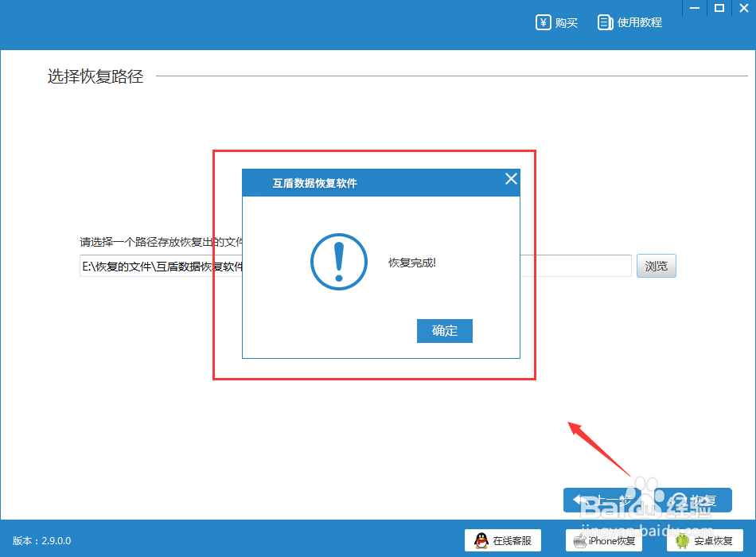This screenshot has height=557, width=756.
Task: Close the 恢复完成 dialog with its X
Action: (510, 178)
